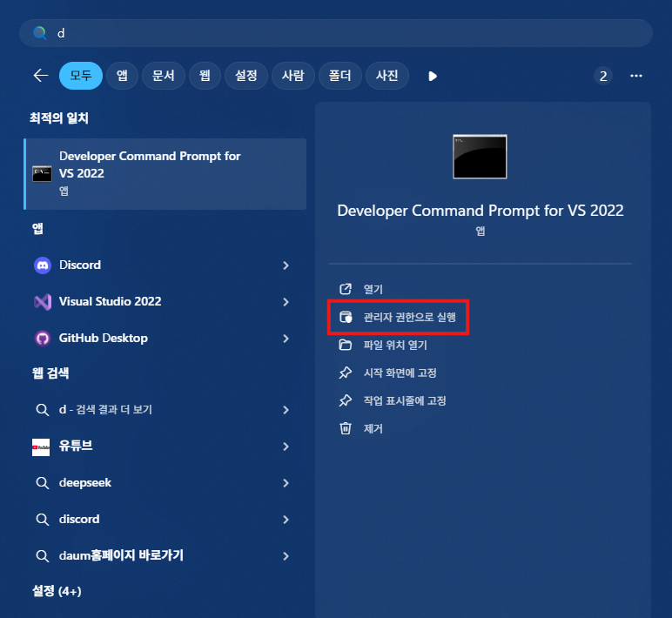Click folder icon for 파일 위치 열기
The image size is (672, 618).
click(x=346, y=345)
